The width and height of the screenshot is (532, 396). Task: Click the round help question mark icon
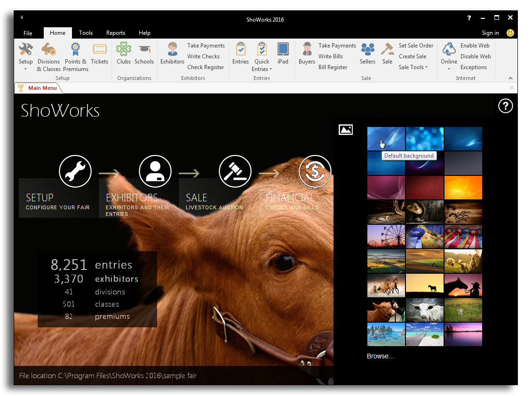(x=505, y=106)
